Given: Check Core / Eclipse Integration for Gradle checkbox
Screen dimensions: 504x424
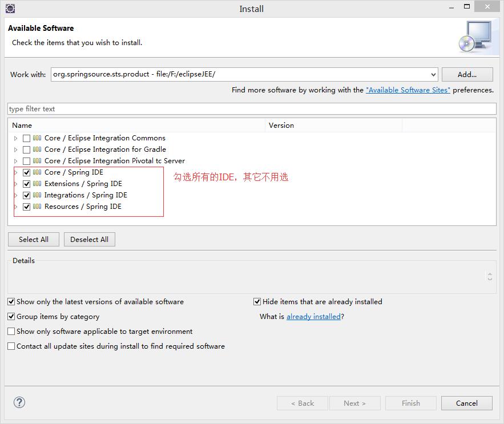Looking at the screenshot, I should tap(27, 150).
